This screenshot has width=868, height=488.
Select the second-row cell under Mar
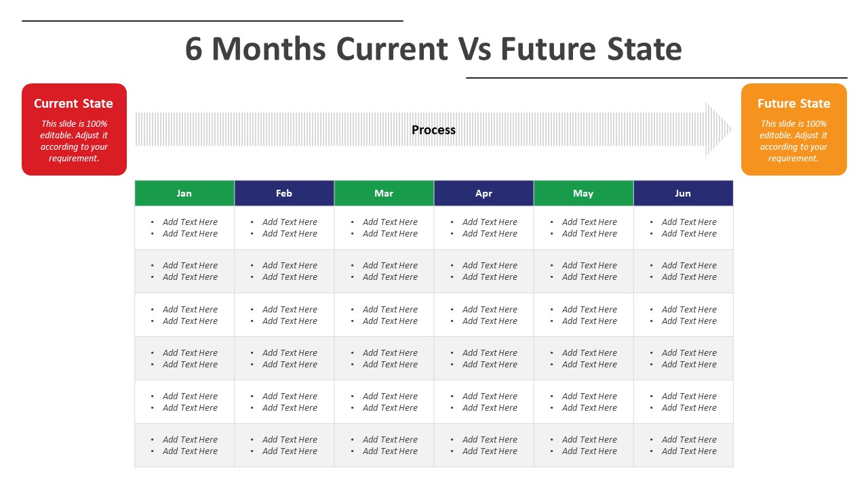(384, 271)
